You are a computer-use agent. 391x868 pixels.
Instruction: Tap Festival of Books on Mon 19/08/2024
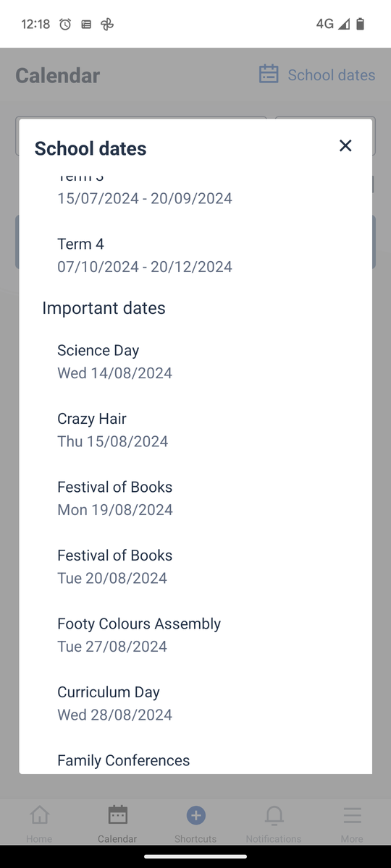click(195, 498)
